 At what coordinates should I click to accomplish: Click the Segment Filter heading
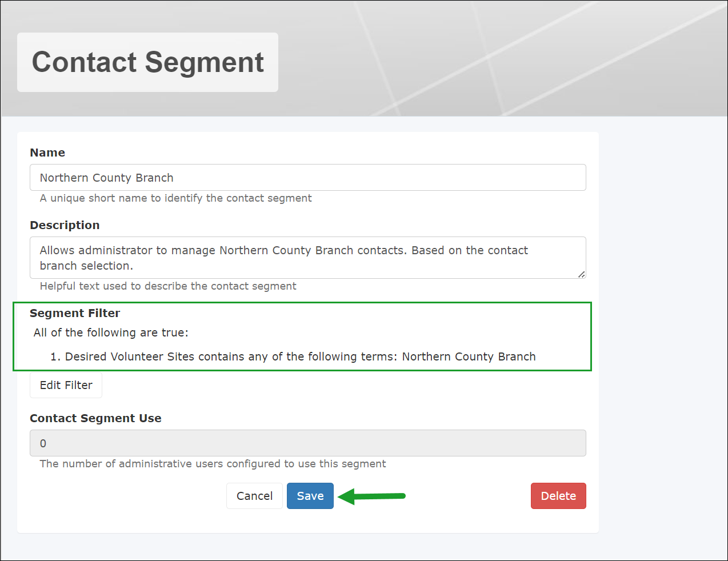(x=75, y=313)
